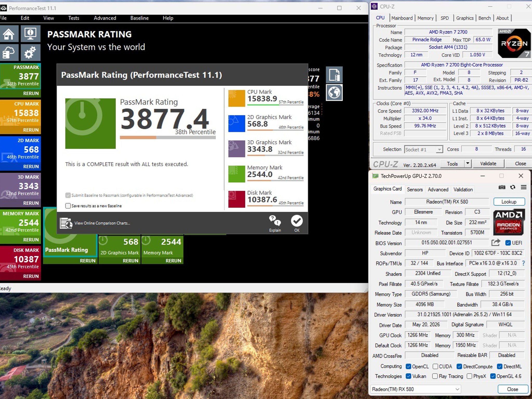
Task: Refresh GPU-Z readings icon
Action: tap(513, 187)
